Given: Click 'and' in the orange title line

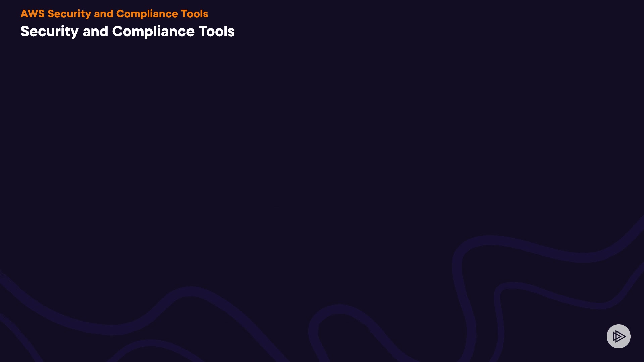Looking at the screenshot, I should coord(103,14).
